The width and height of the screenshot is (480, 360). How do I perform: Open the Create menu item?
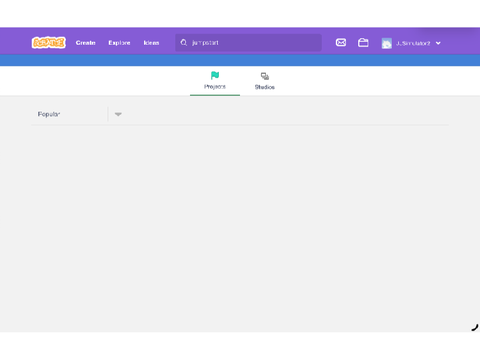click(x=85, y=43)
